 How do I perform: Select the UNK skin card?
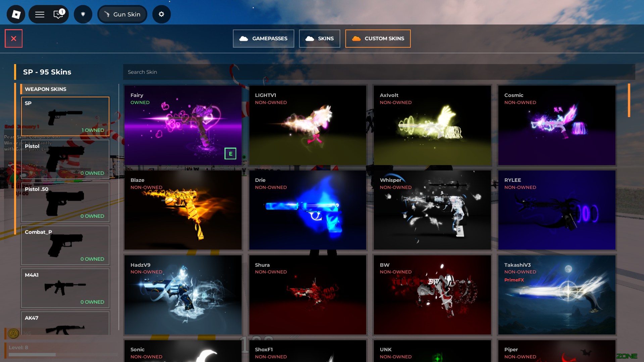[432, 351]
